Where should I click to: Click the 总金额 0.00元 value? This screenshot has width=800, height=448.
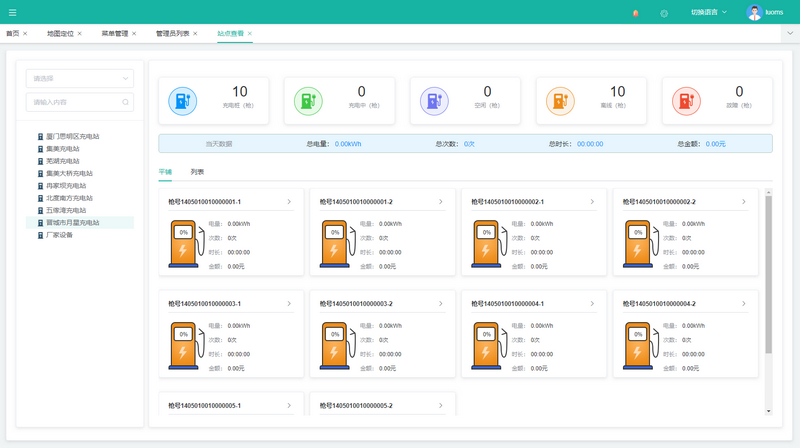[715, 144]
